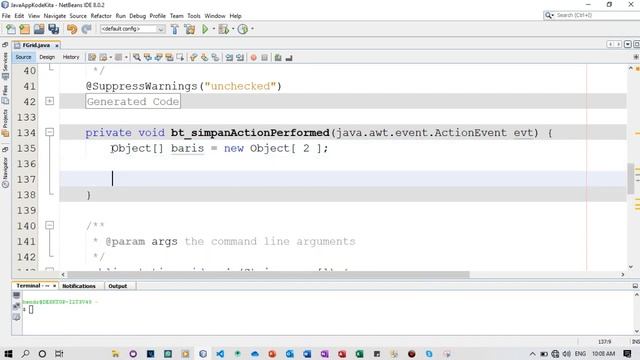Expand the Generated Code fold on line 42

pyautogui.click(x=49, y=101)
